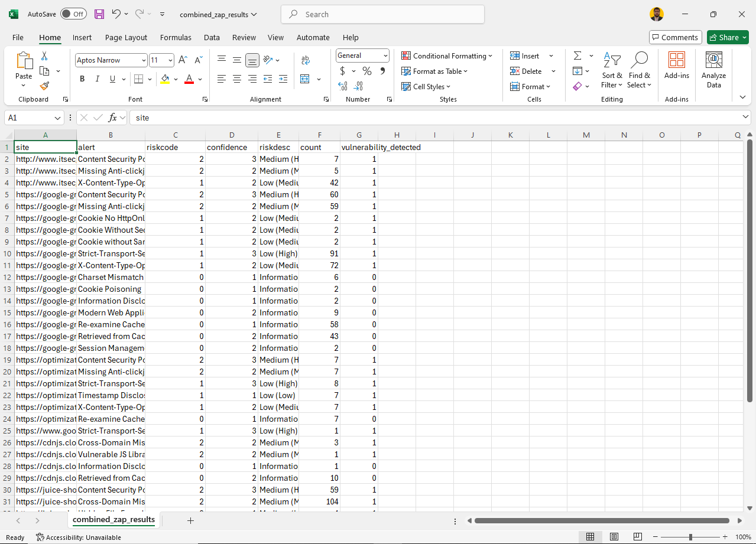
Task: Expand the formula bar
Action: pyautogui.click(x=746, y=117)
